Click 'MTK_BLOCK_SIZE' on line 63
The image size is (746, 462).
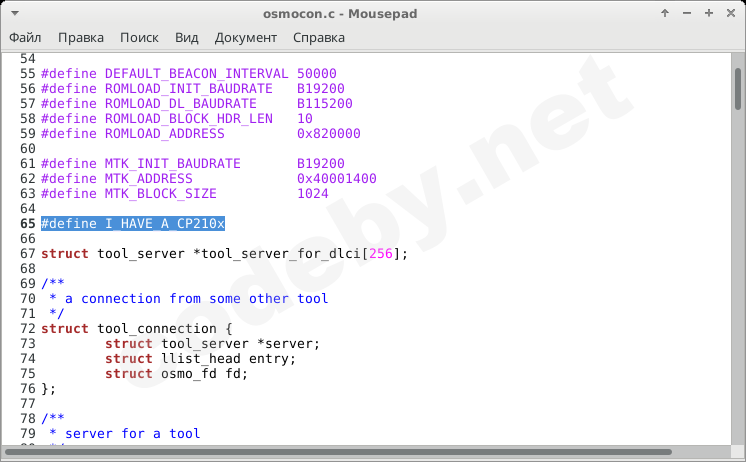[161, 194]
